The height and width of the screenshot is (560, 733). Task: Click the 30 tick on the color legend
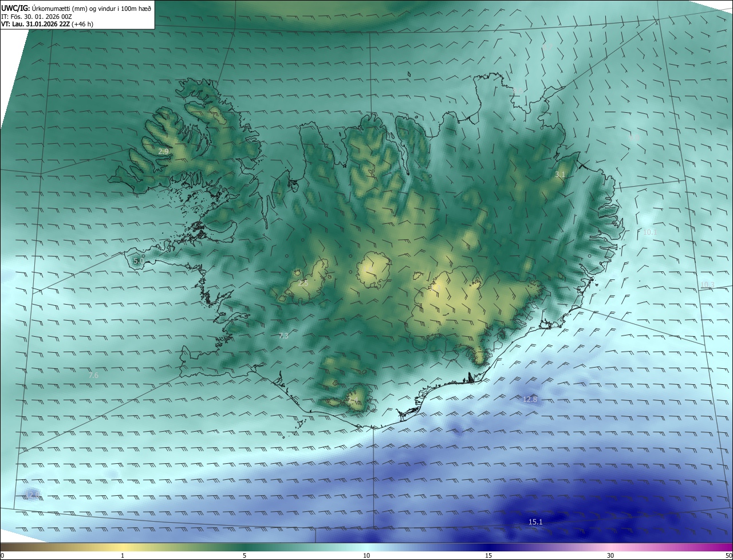[610, 555]
